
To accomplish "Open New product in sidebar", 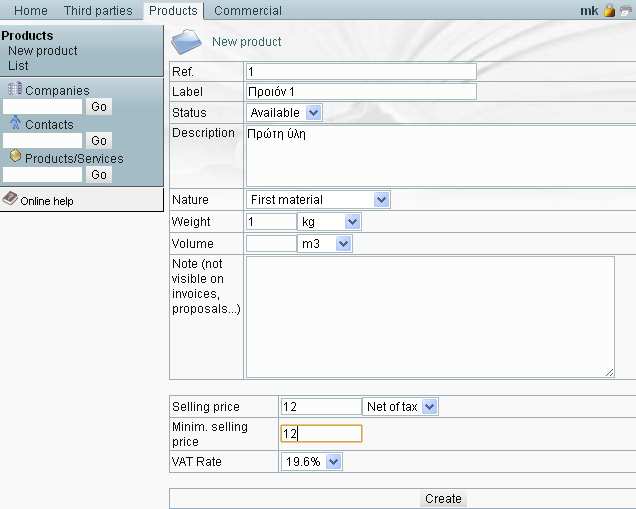I will 43,51.
